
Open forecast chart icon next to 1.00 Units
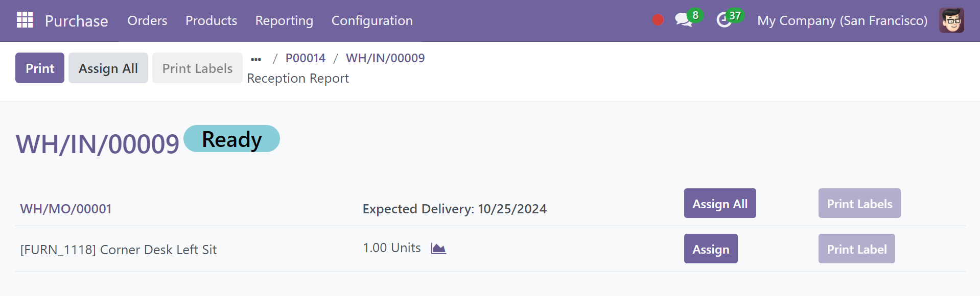point(438,249)
